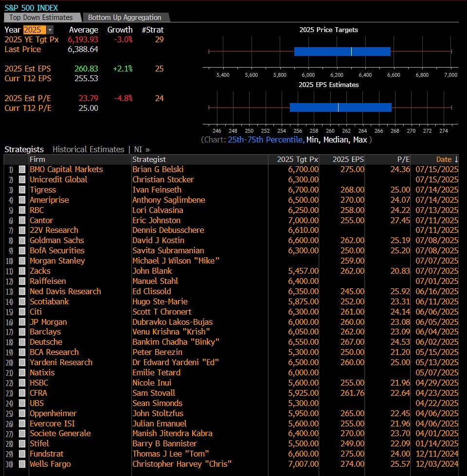Click the document icon next to BofA Securities
This screenshot has width=467, height=476.
tap(22, 251)
